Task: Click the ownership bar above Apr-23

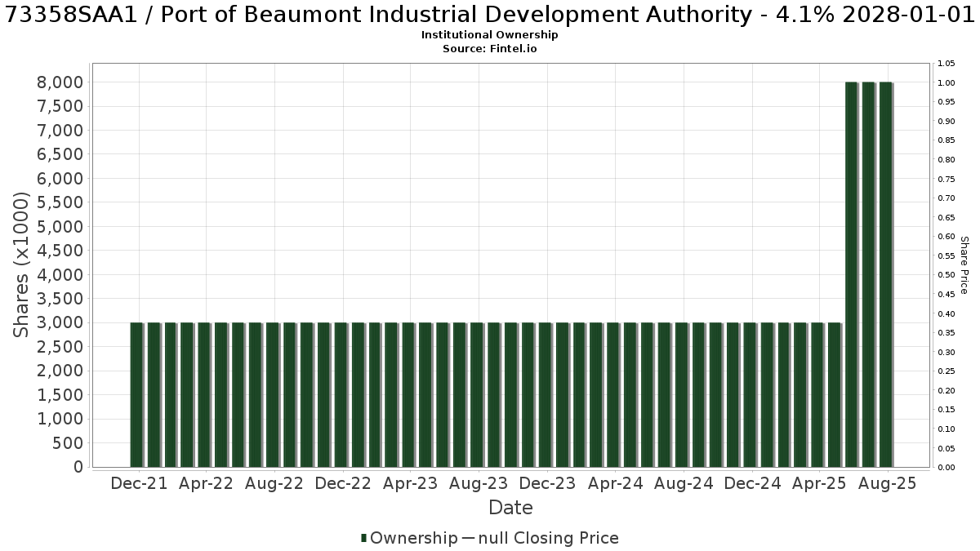Action: tap(408, 395)
